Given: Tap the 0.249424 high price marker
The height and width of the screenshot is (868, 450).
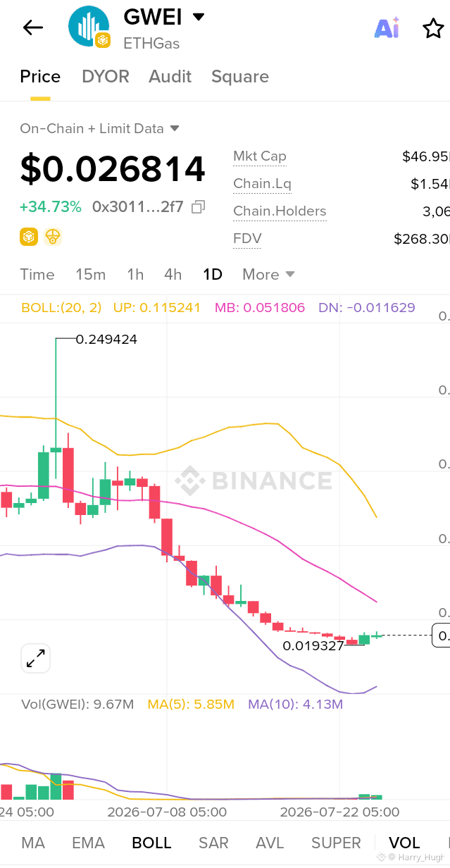Looking at the screenshot, I should point(106,339).
